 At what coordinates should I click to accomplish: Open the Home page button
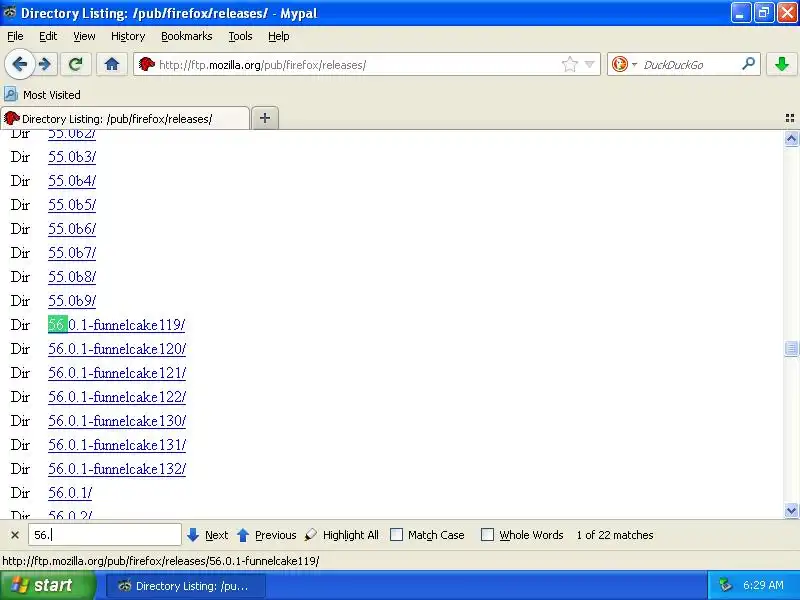point(112,65)
